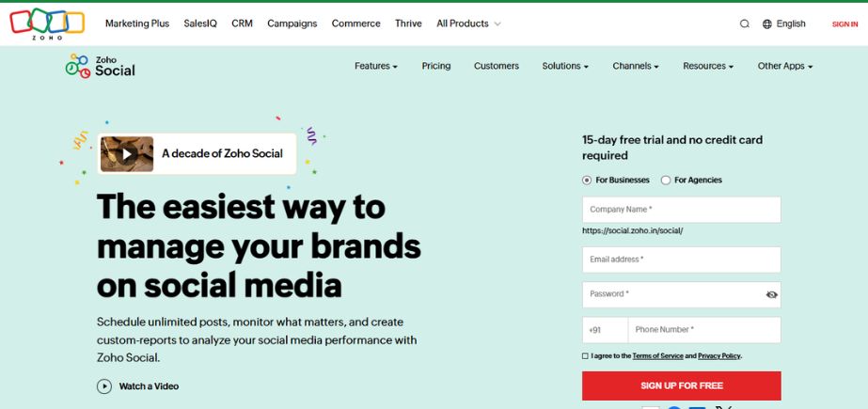The height and width of the screenshot is (409, 868).
Task: Click the Company Name input field
Action: pos(681,210)
